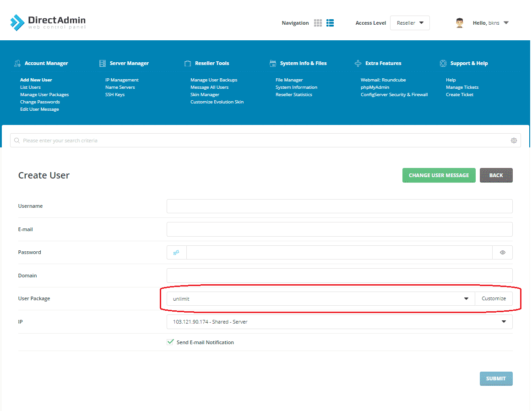This screenshot has width=532, height=411.
Task: Open List Users link
Action: tap(30, 87)
